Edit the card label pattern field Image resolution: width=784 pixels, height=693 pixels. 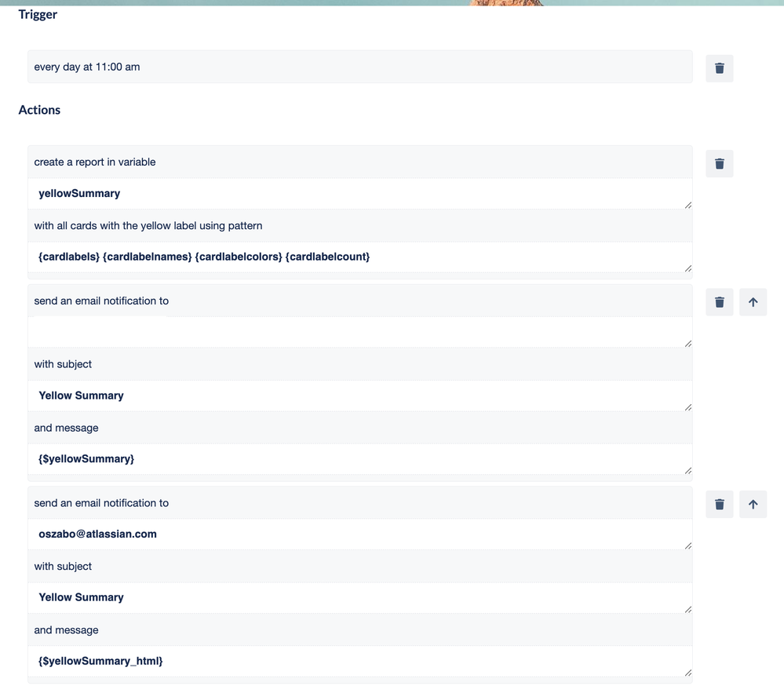[x=359, y=256]
